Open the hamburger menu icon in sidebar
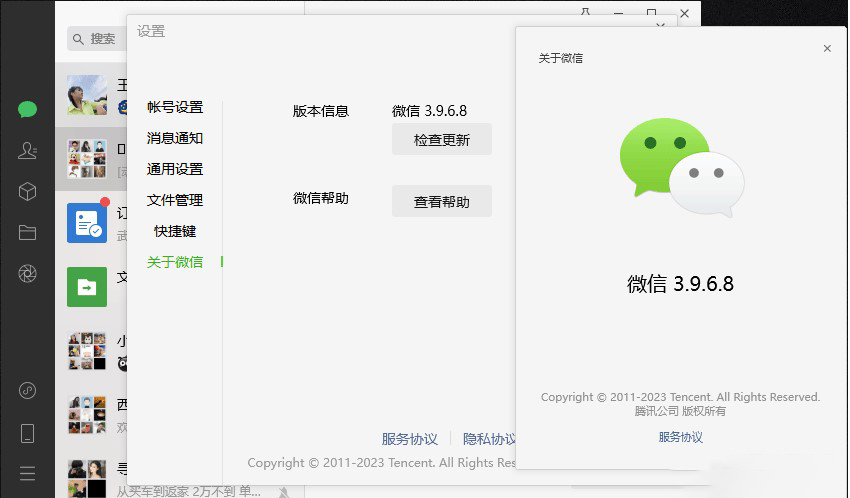The height and width of the screenshot is (498, 850). pyautogui.click(x=27, y=474)
